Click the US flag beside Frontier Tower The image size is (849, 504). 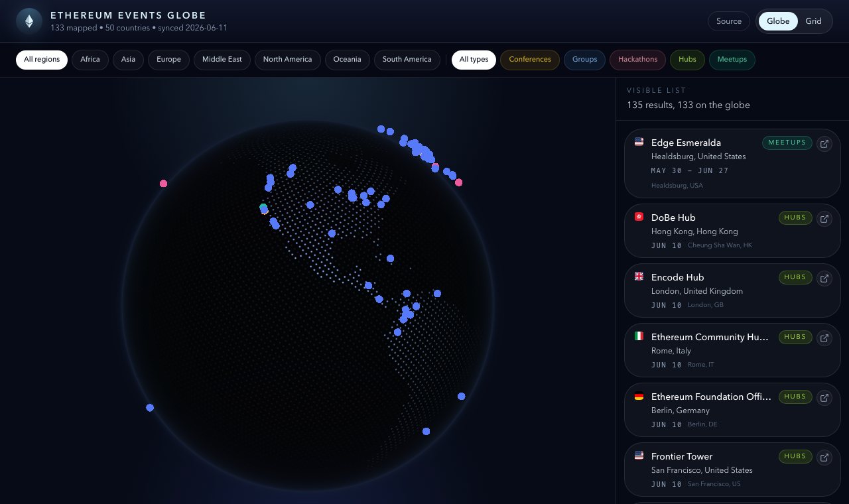639,456
